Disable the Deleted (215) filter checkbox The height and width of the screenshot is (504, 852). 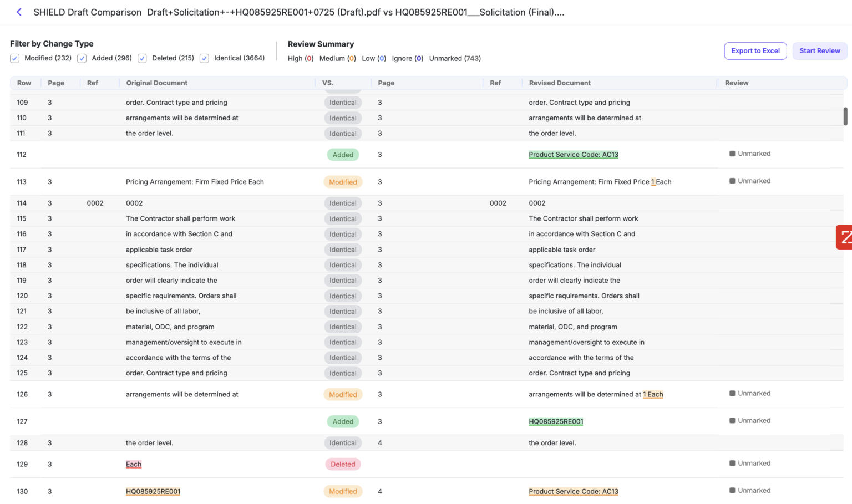(x=143, y=58)
